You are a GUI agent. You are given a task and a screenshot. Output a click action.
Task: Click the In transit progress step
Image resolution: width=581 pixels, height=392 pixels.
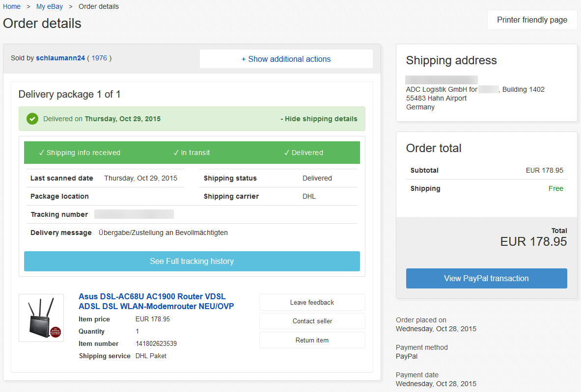192,153
